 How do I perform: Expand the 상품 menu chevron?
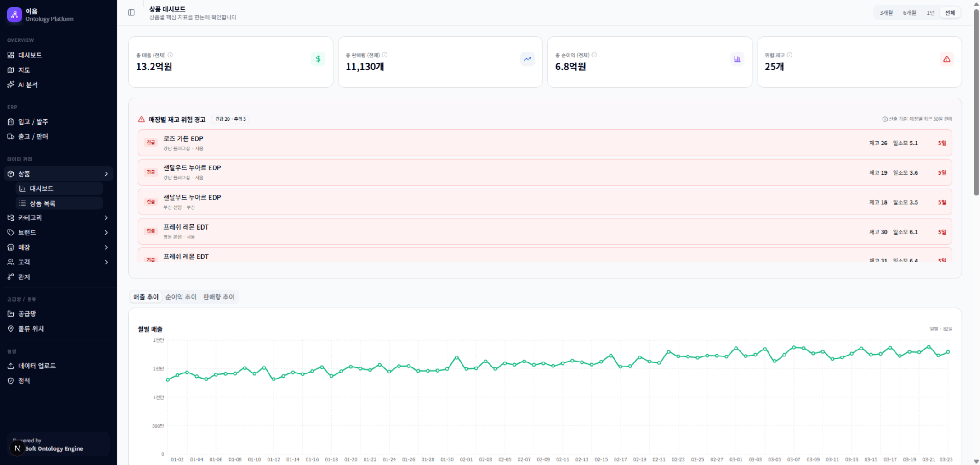pyautogui.click(x=106, y=174)
